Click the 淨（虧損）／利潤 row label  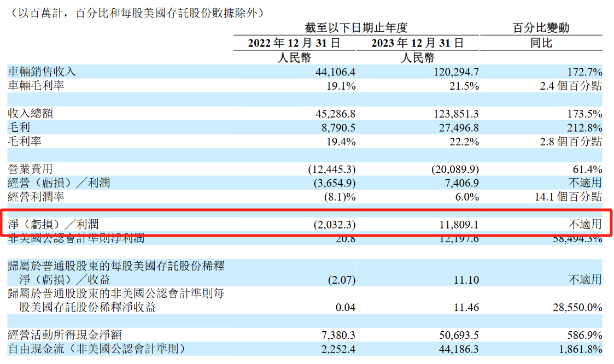(x=53, y=225)
